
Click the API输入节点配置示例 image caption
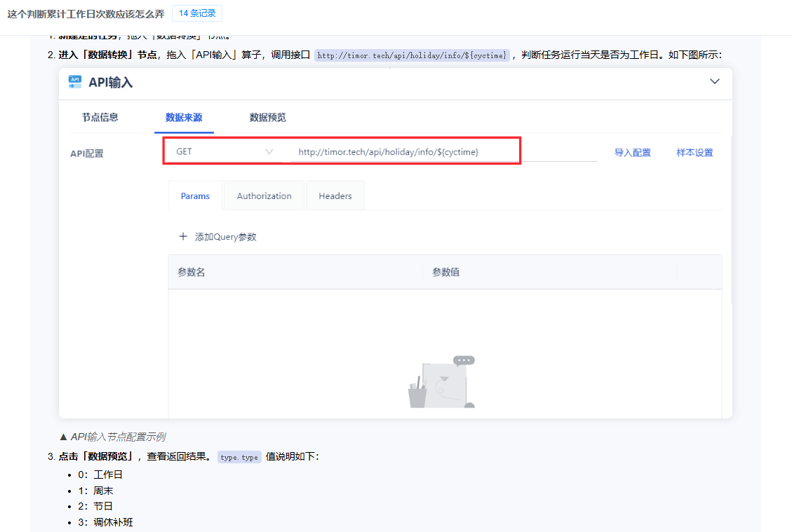117,437
